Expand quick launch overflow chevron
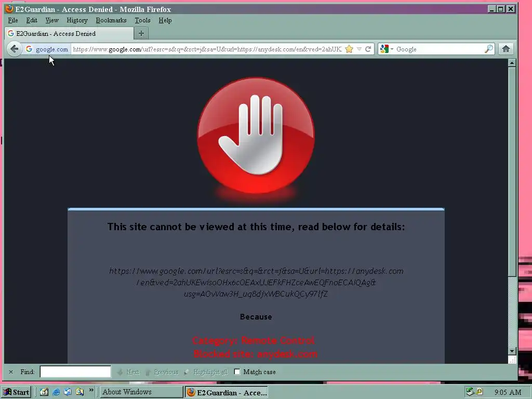 tap(91, 391)
